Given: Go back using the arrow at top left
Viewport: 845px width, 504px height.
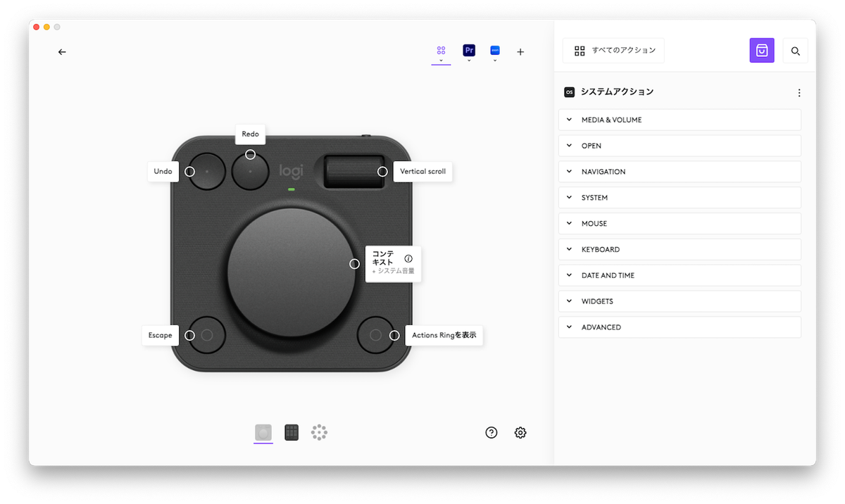Looking at the screenshot, I should [62, 51].
